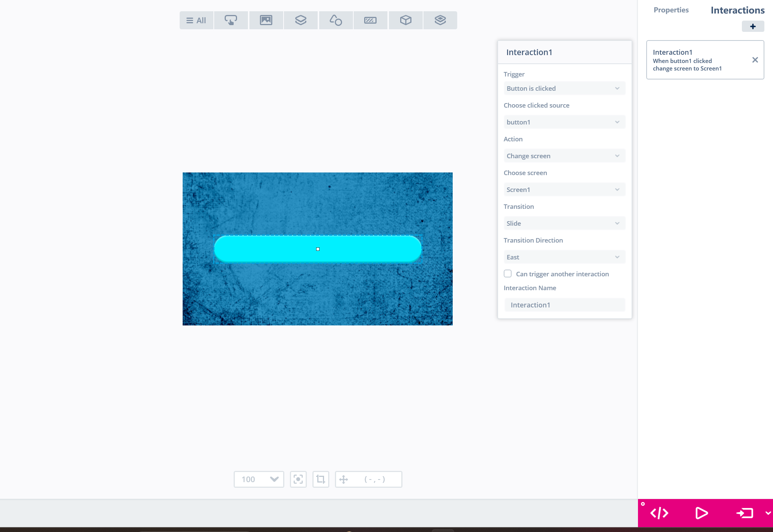
Task: Click the center-on-canvas target icon
Action: 298,479
